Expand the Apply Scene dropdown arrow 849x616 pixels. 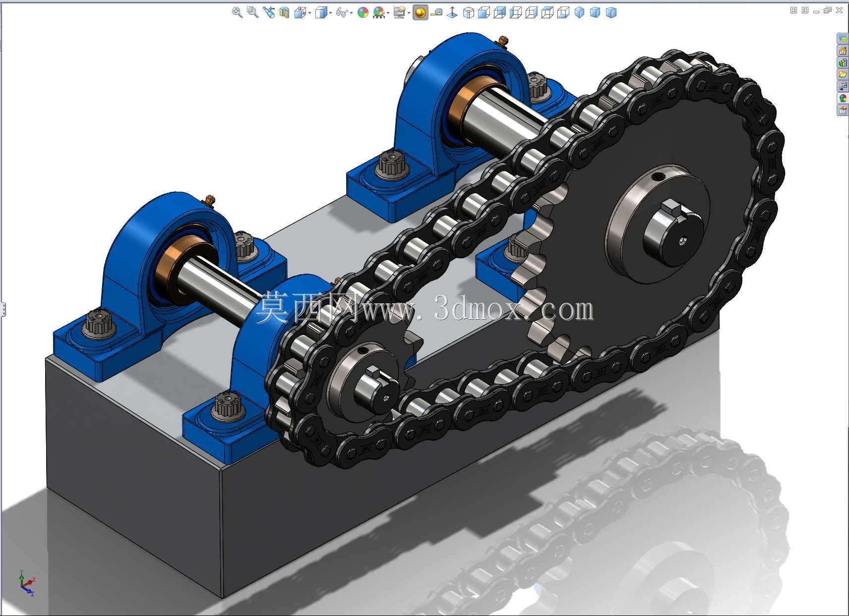click(x=388, y=13)
